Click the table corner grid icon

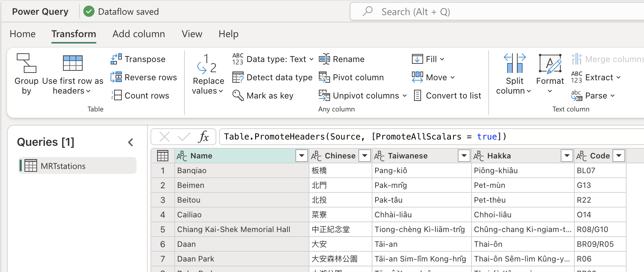(163, 156)
